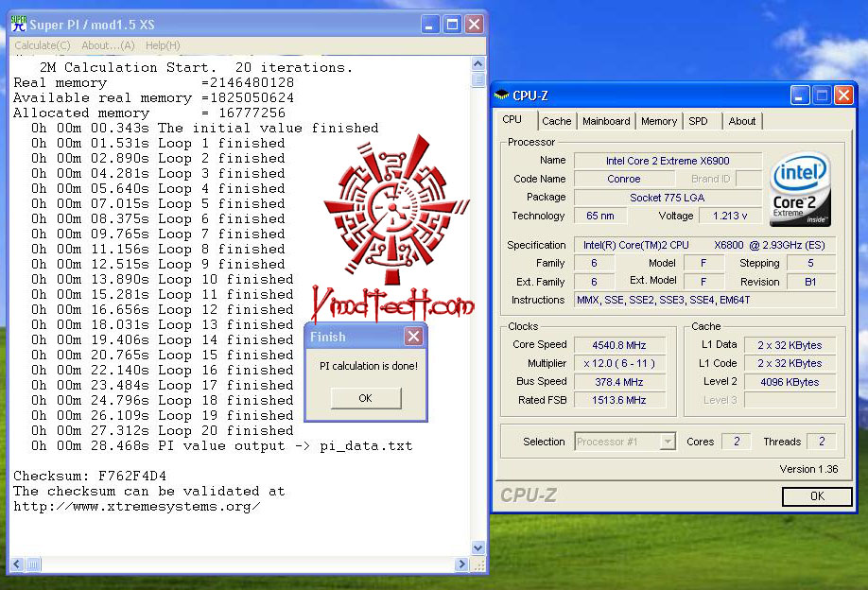Open the Help(H) menu
Viewport: 868px width, 590px height.
[163, 45]
